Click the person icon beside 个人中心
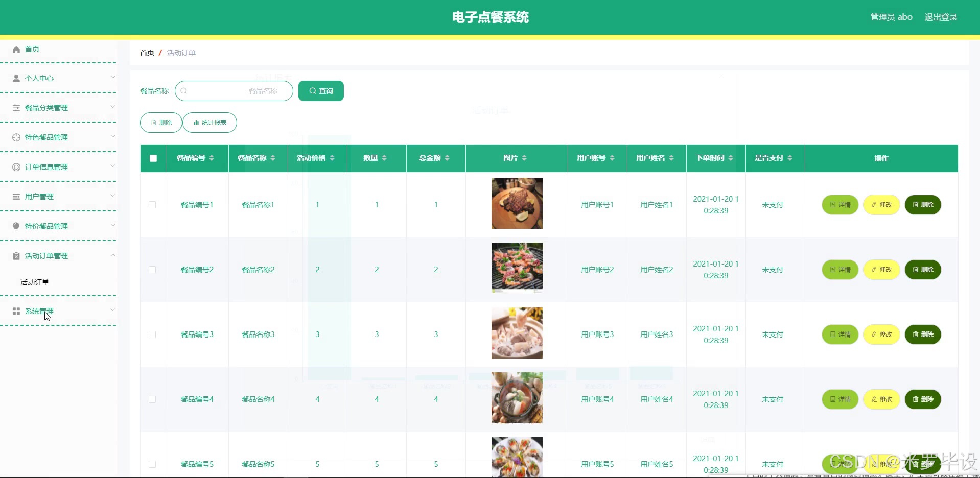The height and width of the screenshot is (478, 980). click(x=16, y=79)
